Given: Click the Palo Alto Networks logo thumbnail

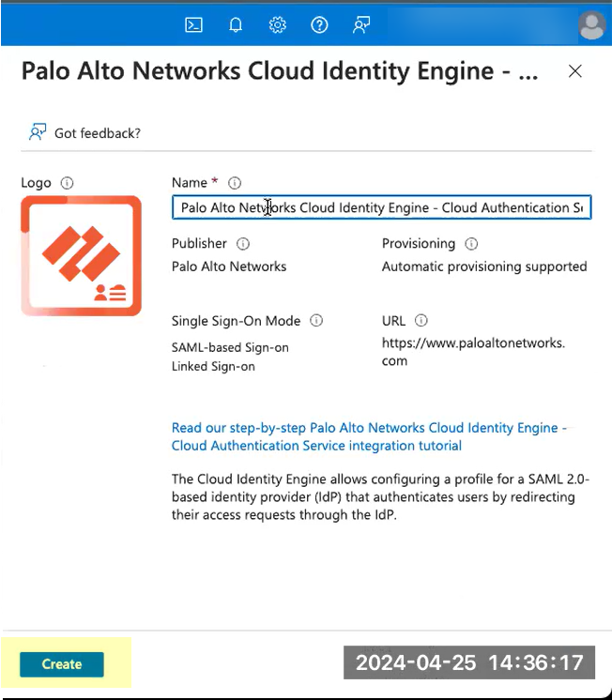Looking at the screenshot, I should (81, 255).
